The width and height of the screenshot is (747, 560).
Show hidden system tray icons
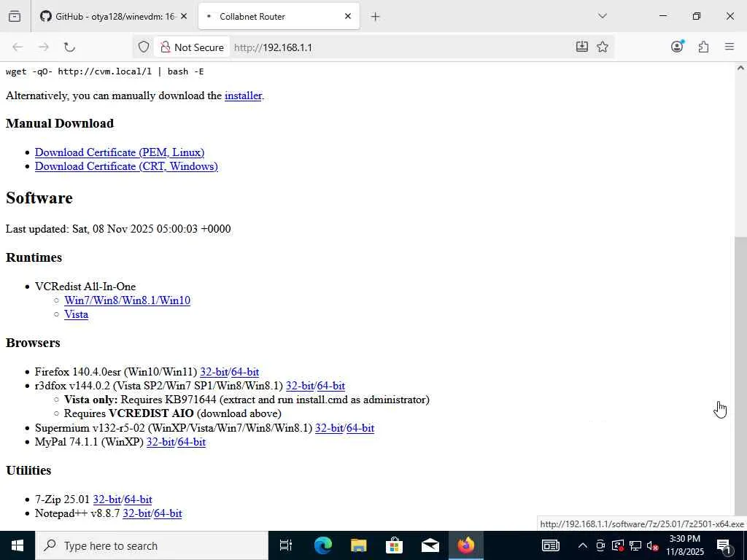582,545
